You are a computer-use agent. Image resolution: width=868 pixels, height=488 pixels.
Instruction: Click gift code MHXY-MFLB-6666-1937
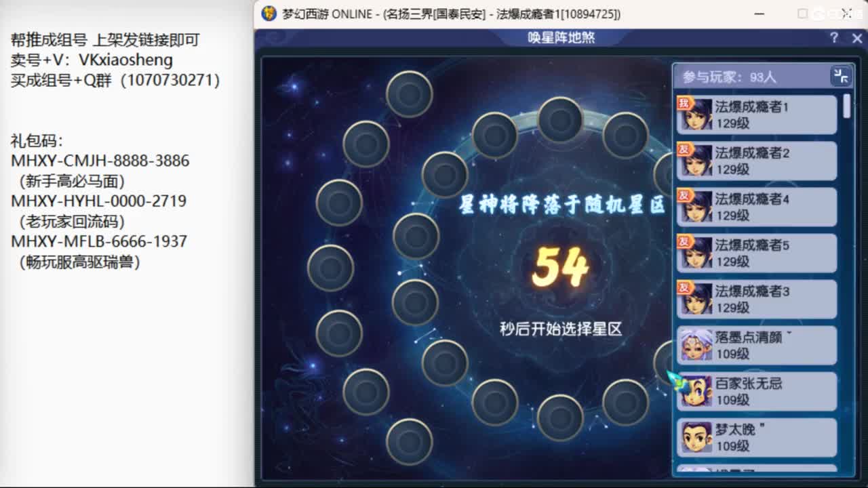tap(99, 241)
